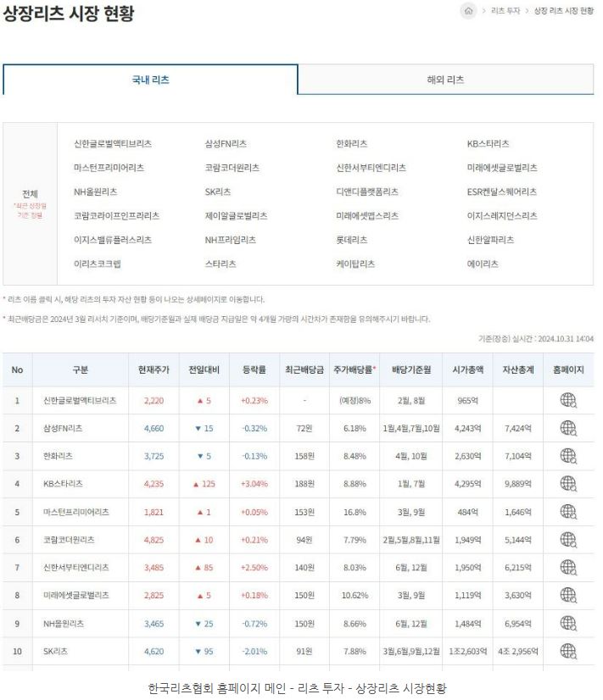Open homepage globe icon for 삼성FN리츠 row
The image size is (603, 700).
[568, 428]
